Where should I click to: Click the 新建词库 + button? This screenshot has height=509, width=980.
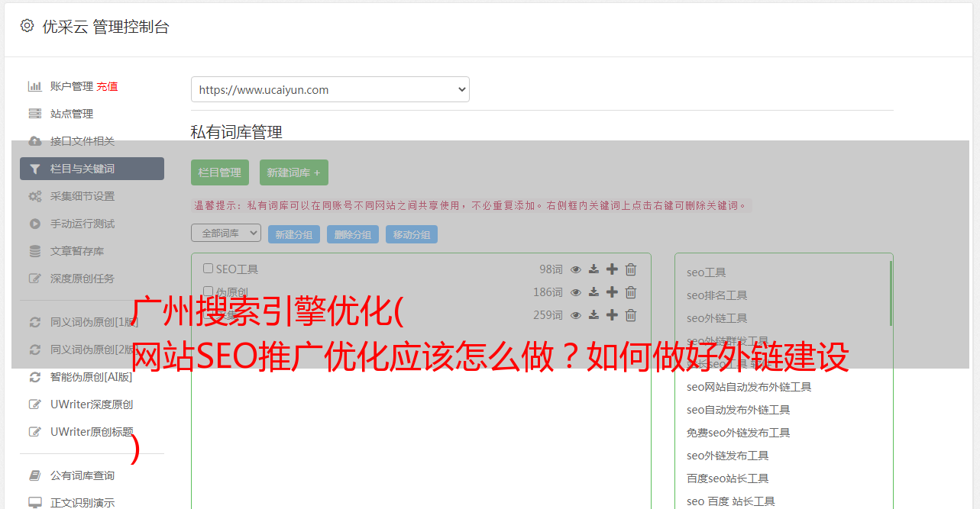[293, 172]
